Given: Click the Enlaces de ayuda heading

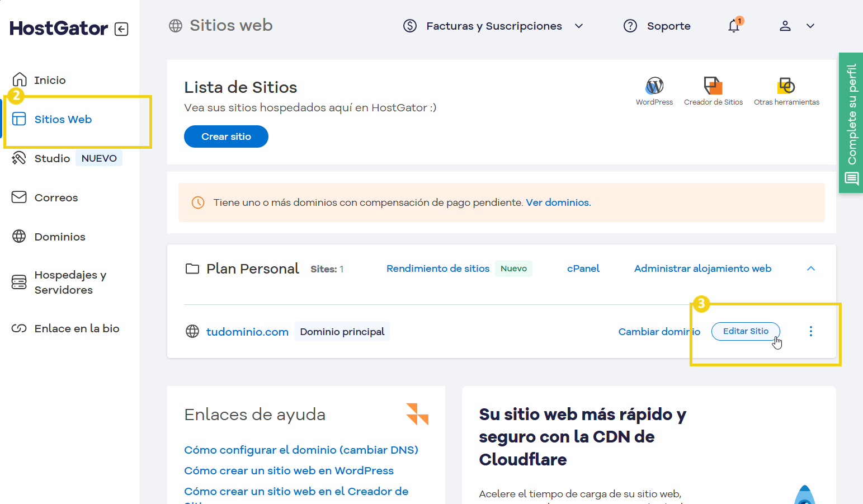Looking at the screenshot, I should coord(254,414).
